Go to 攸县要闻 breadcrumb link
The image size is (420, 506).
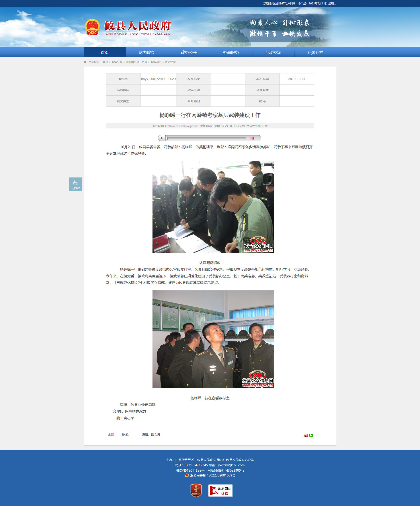click(x=170, y=62)
